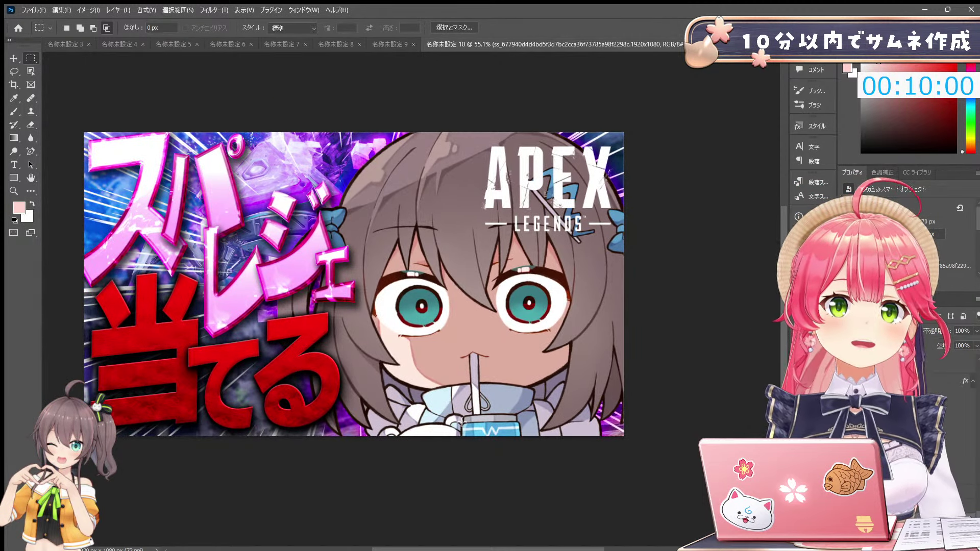This screenshot has height=551, width=980.
Task: Swap width and height values
Action: (x=369, y=28)
